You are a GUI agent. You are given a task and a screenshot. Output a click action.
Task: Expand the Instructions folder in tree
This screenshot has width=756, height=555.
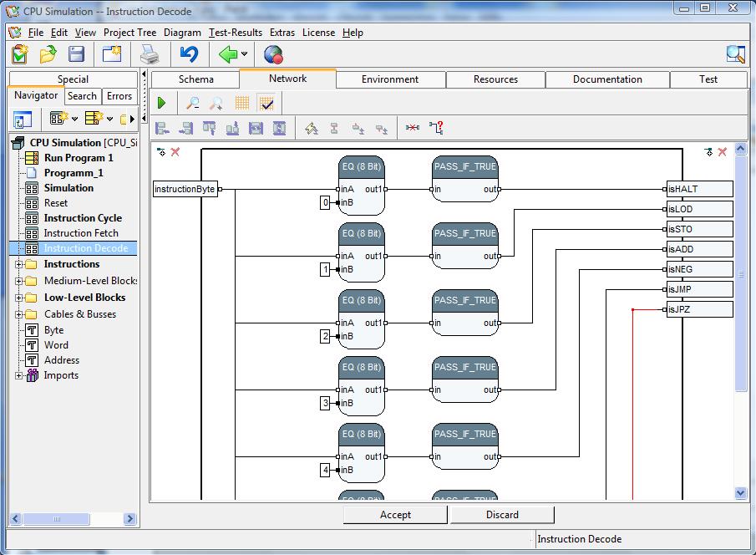coord(19,264)
